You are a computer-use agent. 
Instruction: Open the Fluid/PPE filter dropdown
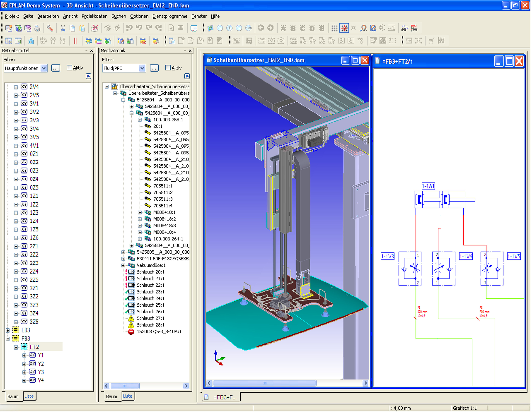coord(142,68)
